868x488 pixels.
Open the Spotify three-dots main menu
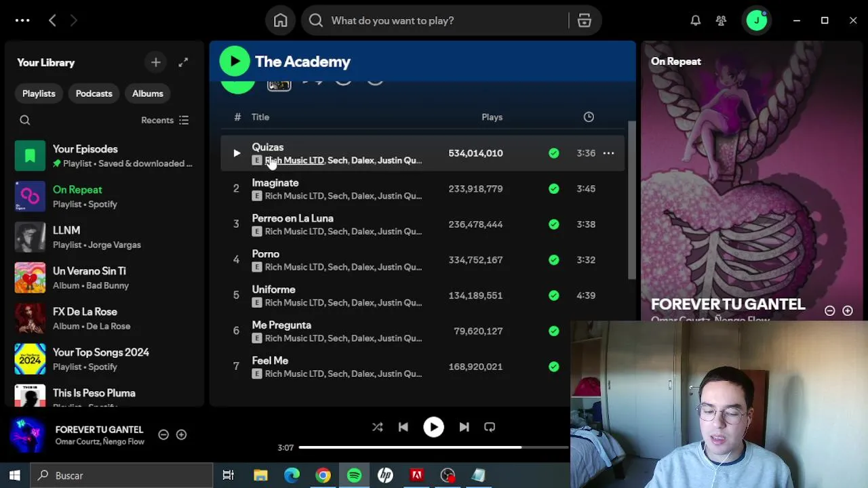point(22,20)
